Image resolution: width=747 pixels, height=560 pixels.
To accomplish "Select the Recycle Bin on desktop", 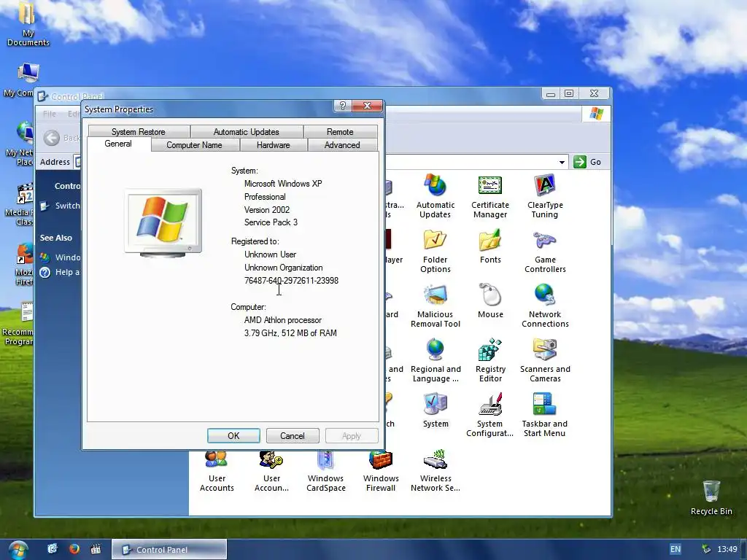I will coord(711,497).
